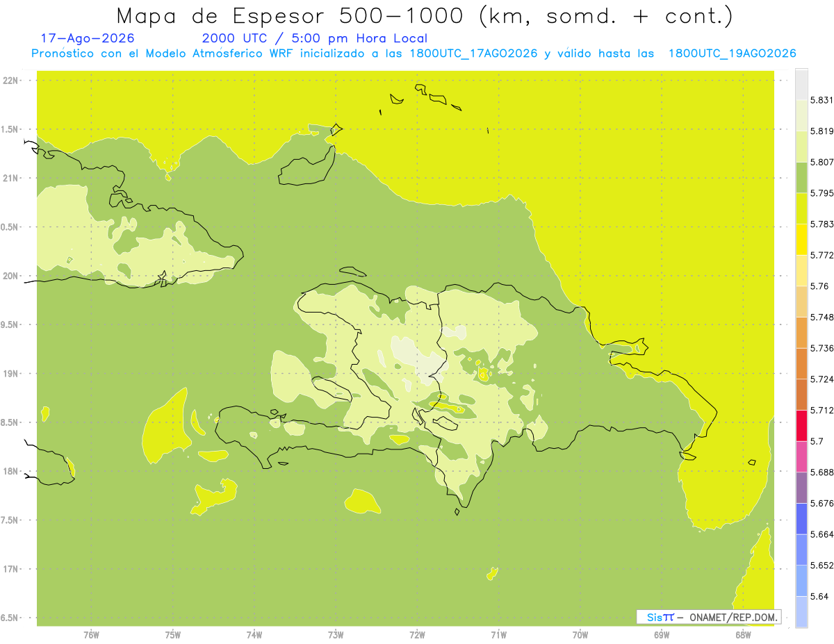The width and height of the screenshot is (834, 644).
Task: Click the '5.688' colorbar value
Action: [x=821, y=472]
